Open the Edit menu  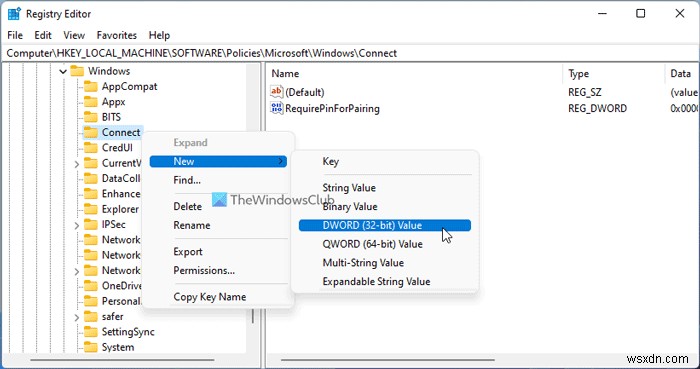tap(43, 35)
